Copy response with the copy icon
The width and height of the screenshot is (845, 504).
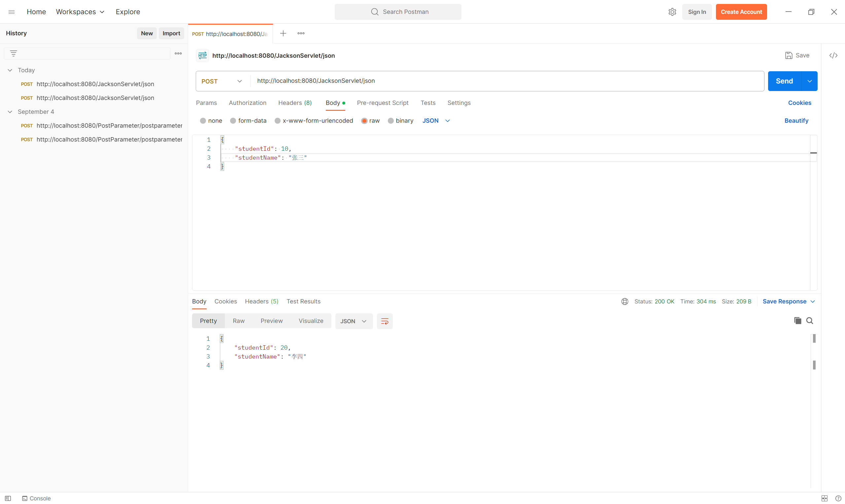(x=797, y=321)
